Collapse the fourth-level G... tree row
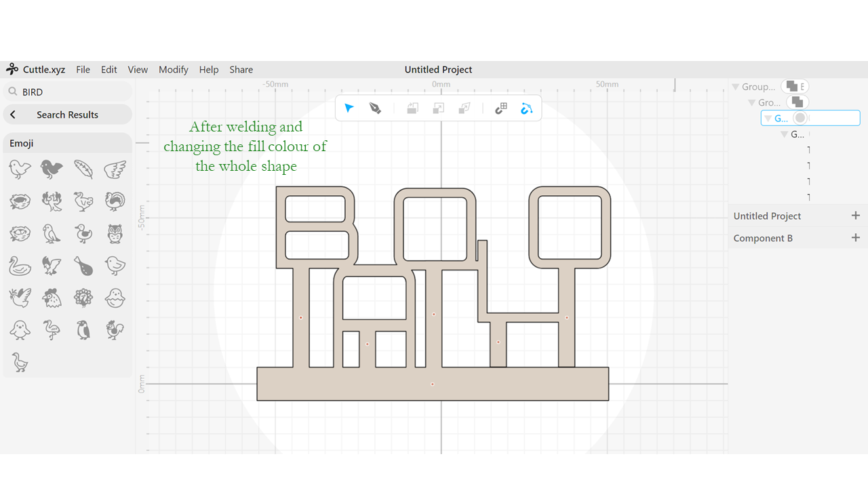Screen dimensions: 868x488 pyautogui.click(x=784, y=134)
